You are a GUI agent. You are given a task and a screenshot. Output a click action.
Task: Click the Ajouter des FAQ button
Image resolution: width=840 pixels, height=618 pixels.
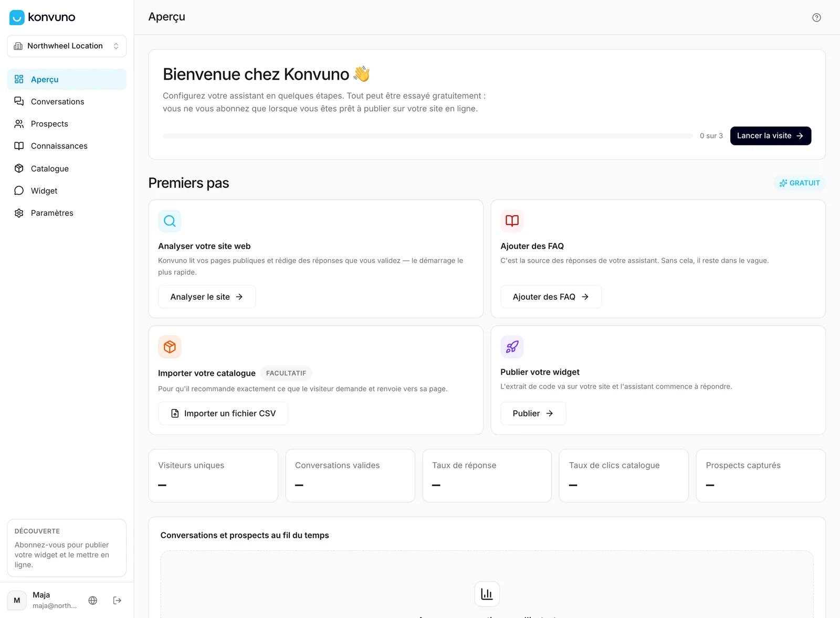(551, 297)
